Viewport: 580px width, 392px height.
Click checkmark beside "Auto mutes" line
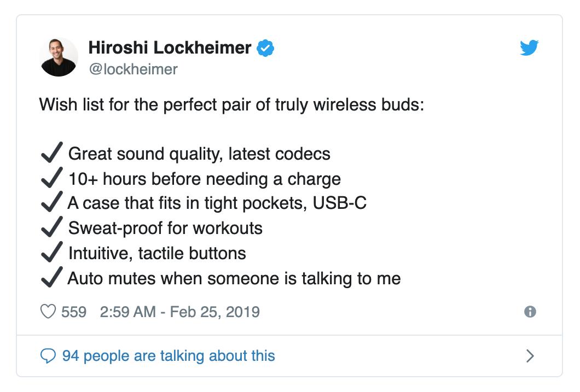[51, 278]
